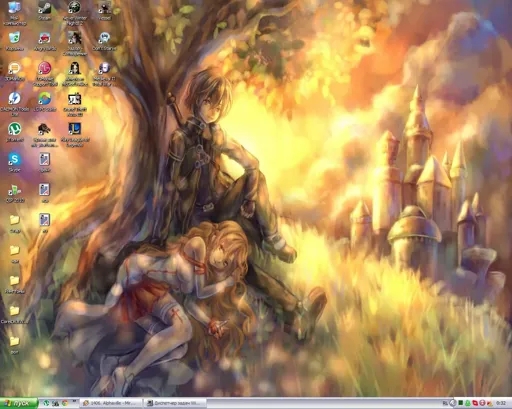Click the system clock in the tray

(501, 403)
